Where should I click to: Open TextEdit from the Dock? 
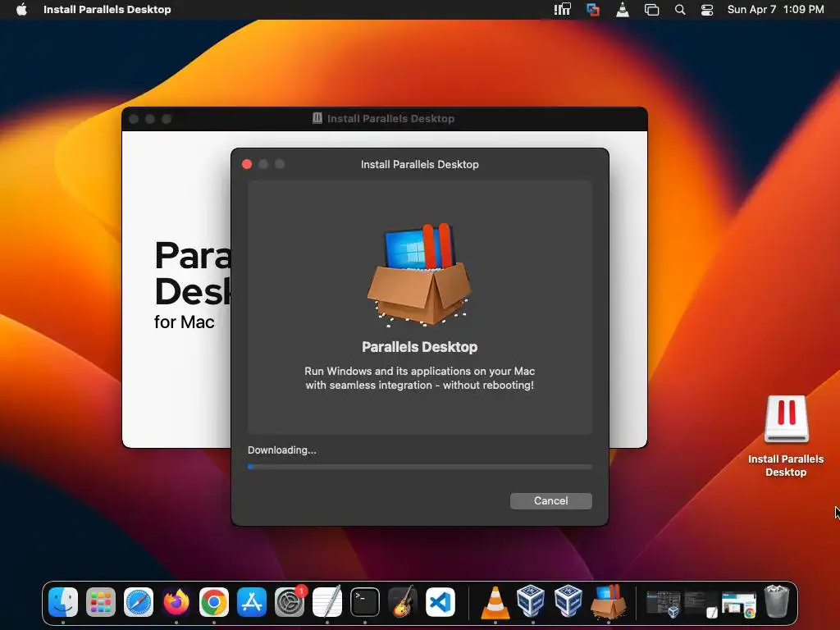tap(327, 601)
